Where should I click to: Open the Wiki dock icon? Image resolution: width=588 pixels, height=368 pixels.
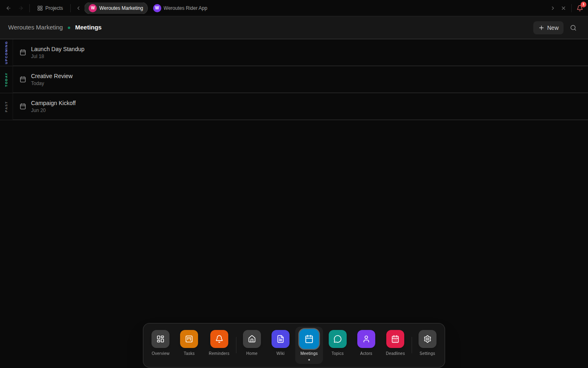point(281,339)
